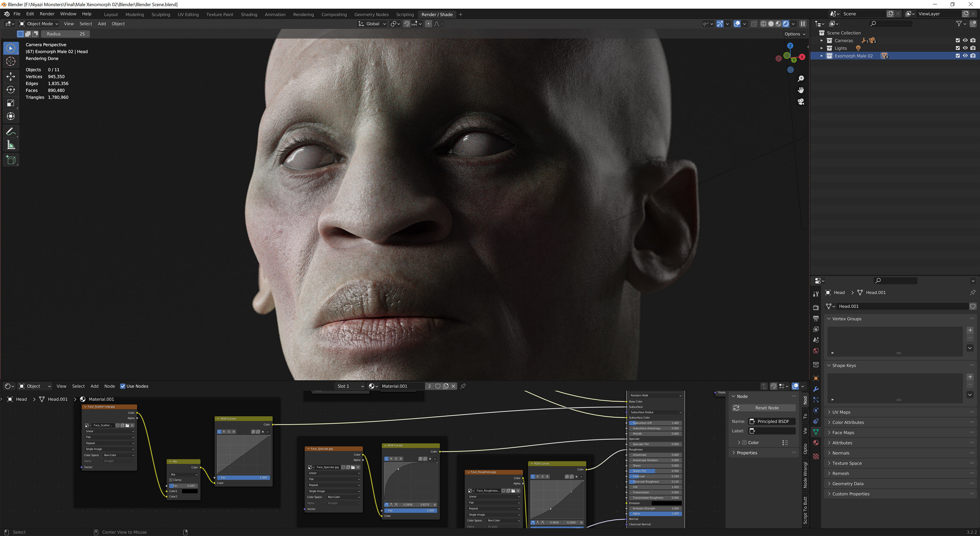This screenshot has width=980, height=536.
Task: Open the Render menu
Action: (47, 14)
